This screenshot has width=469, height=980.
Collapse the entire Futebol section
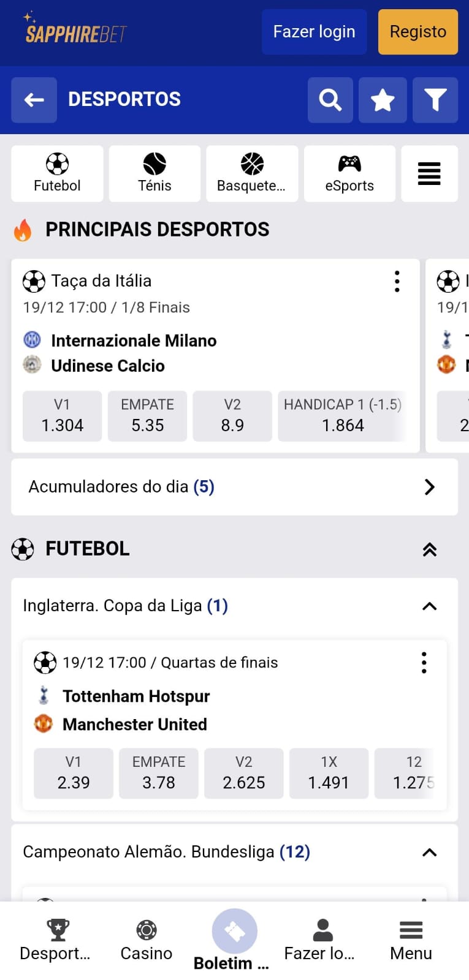point(429,549)
